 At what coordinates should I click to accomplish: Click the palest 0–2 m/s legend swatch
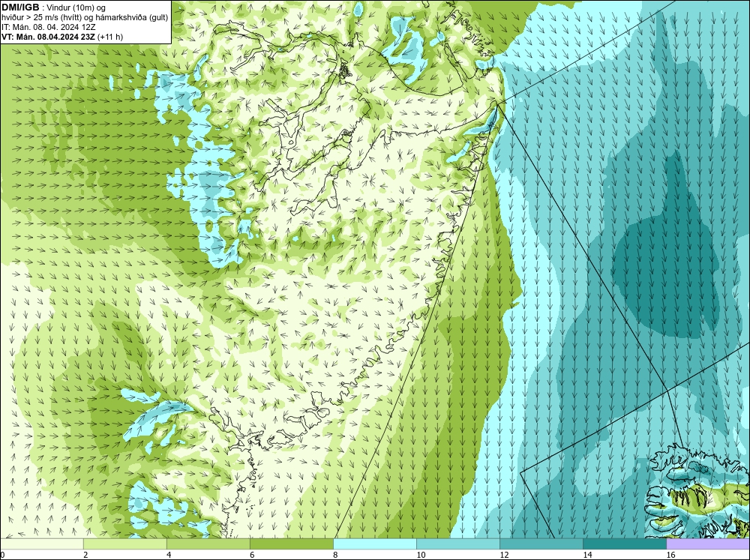click(41, 544)
